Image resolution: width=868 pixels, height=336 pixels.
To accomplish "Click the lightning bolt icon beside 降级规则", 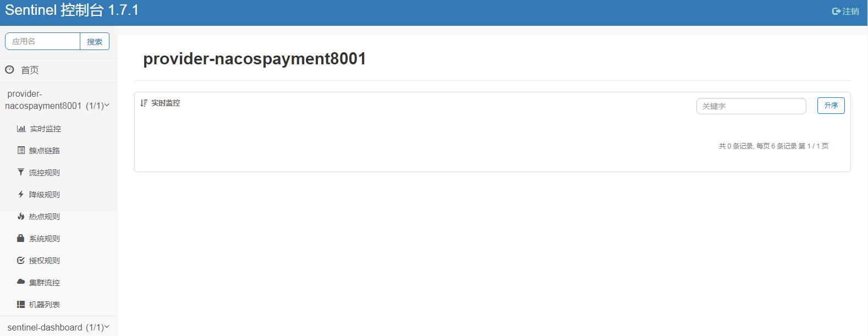I will (x=21, y=194).
